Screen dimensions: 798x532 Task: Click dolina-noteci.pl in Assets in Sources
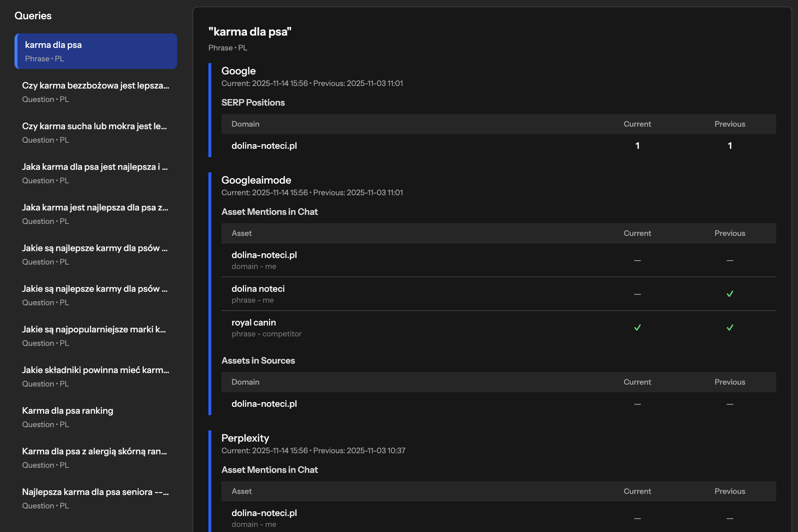click(x=264, y=404)
